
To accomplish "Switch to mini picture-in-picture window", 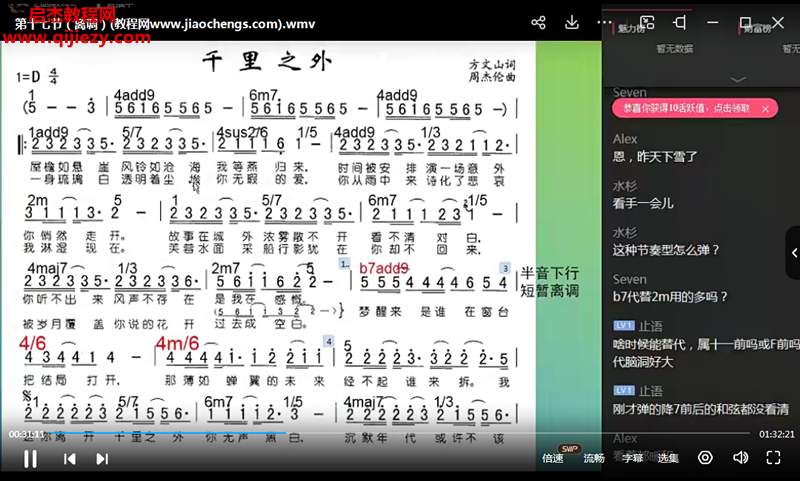I will (x=647, y=22).
